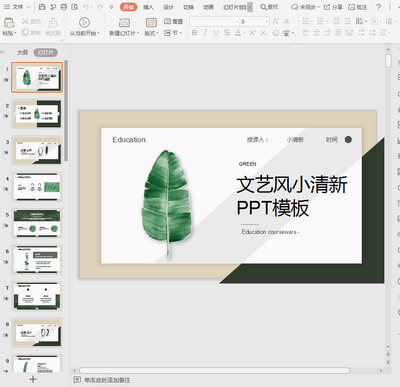This screenshot has height=387, width=400.
Task: Toggle justify text alignment
Action: (338, 33)
